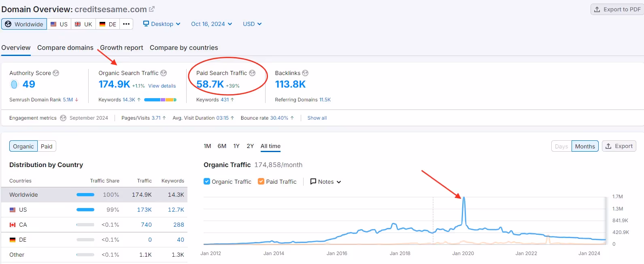Image resolution: width=644 pixels, height=264 pixels.
Task: Select the UK flag database
Action: point(84,24)
